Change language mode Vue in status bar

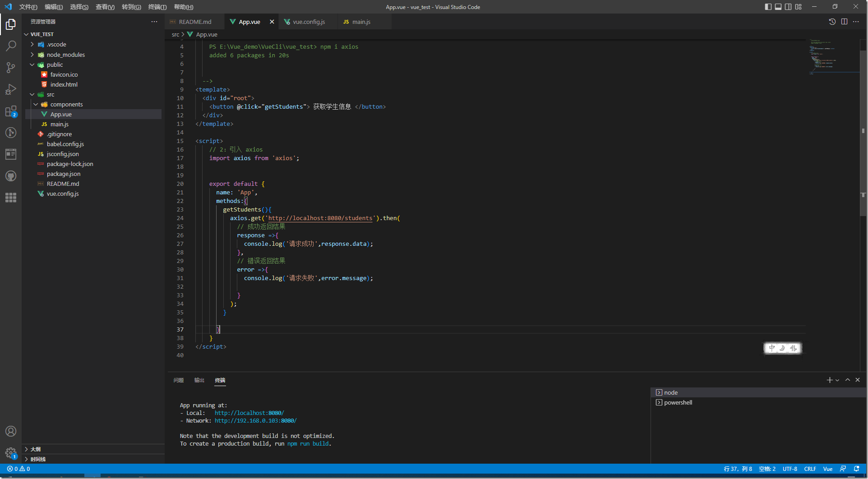[x=827, y=469]
